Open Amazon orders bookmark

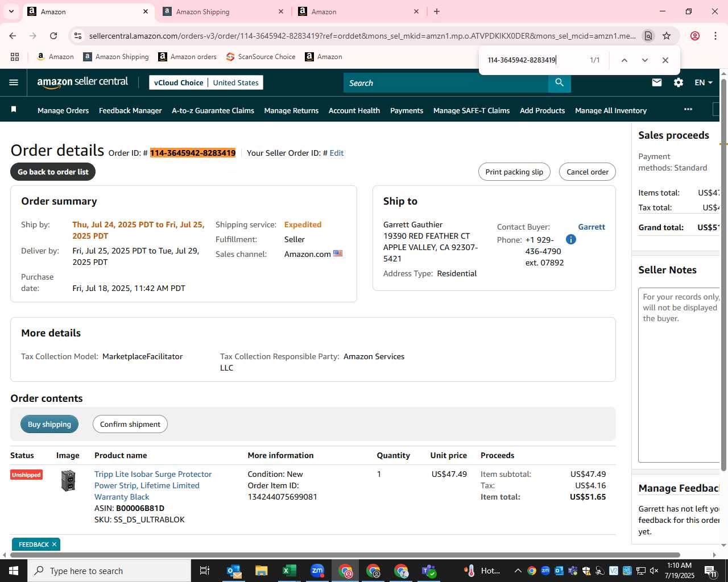187,57
